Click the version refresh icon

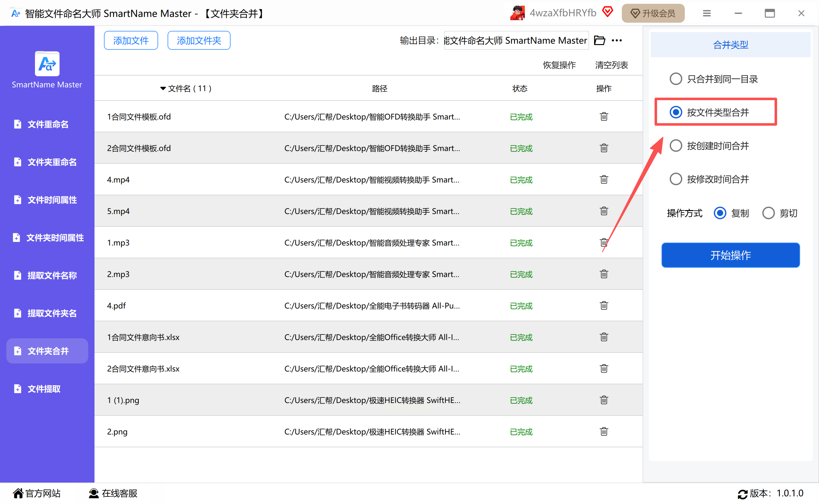click(x=742, y=494)
